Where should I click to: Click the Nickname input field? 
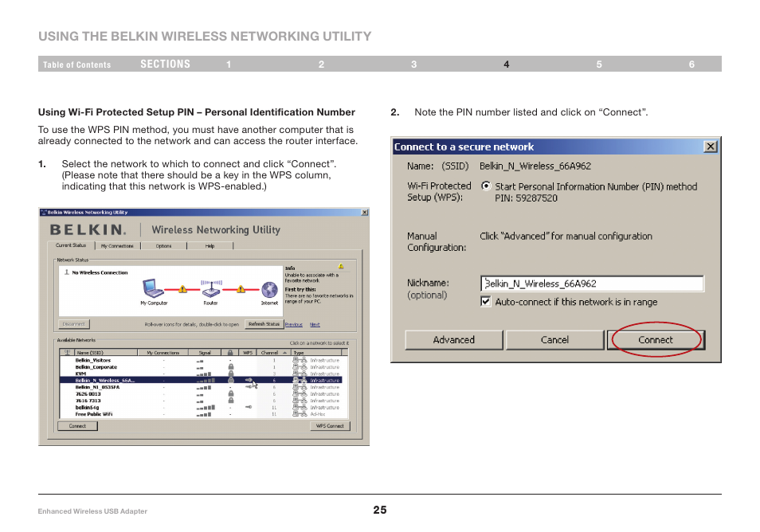[592, 284]
